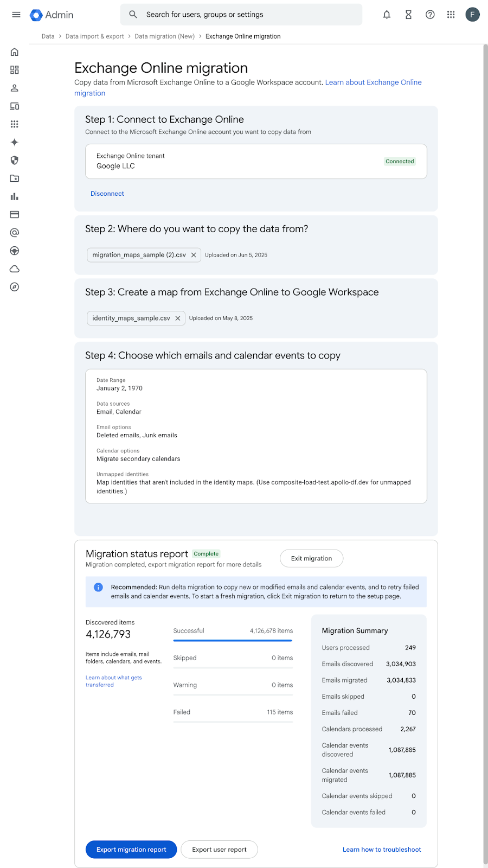Focus the search users, groups or settings field
Screen dimensions: 488x868
[x=241, y=15]
